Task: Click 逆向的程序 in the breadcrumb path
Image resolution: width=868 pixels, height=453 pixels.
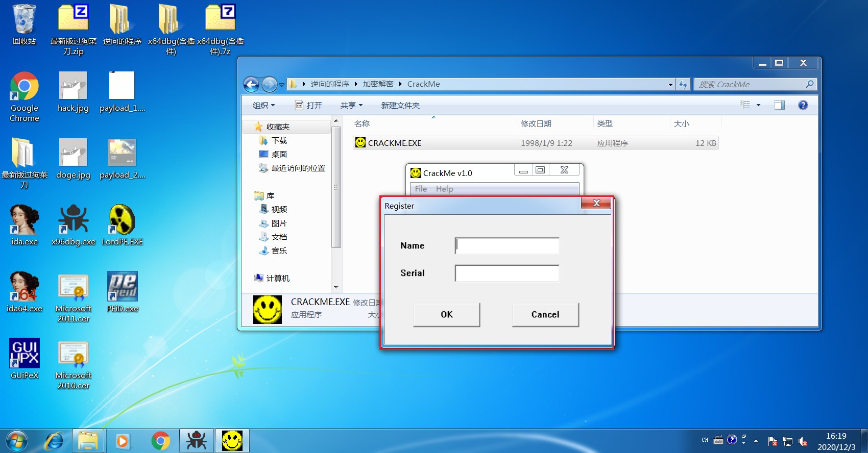Action: tap(330, 84)
